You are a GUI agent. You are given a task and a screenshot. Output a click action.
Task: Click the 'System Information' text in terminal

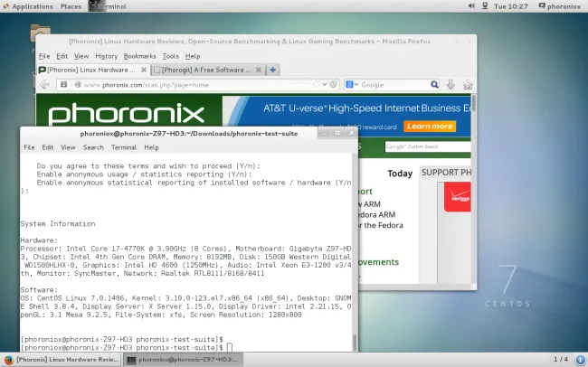coord(58,224)
